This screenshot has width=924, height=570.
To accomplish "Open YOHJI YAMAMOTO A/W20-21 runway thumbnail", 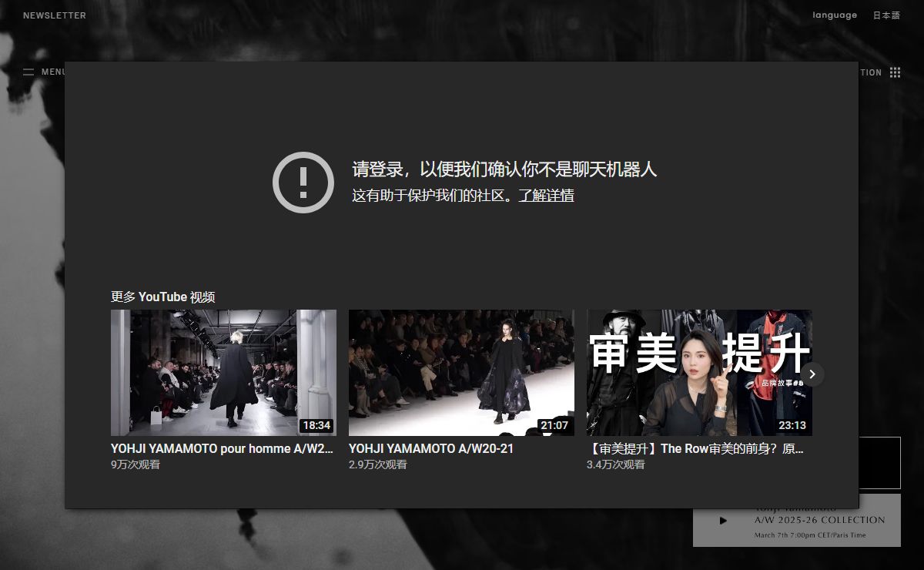I will point(461,373).
